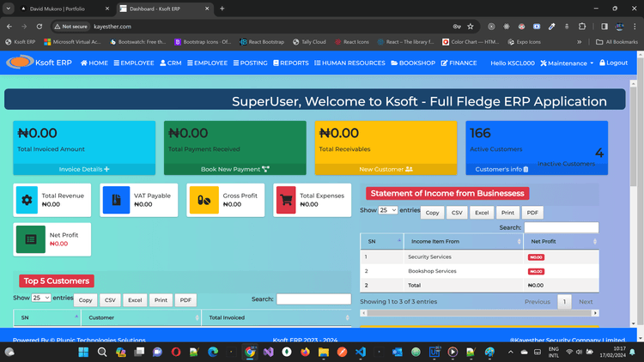
Task: Open Visual Studio Code from taskbar
Action: click(360, 352)
